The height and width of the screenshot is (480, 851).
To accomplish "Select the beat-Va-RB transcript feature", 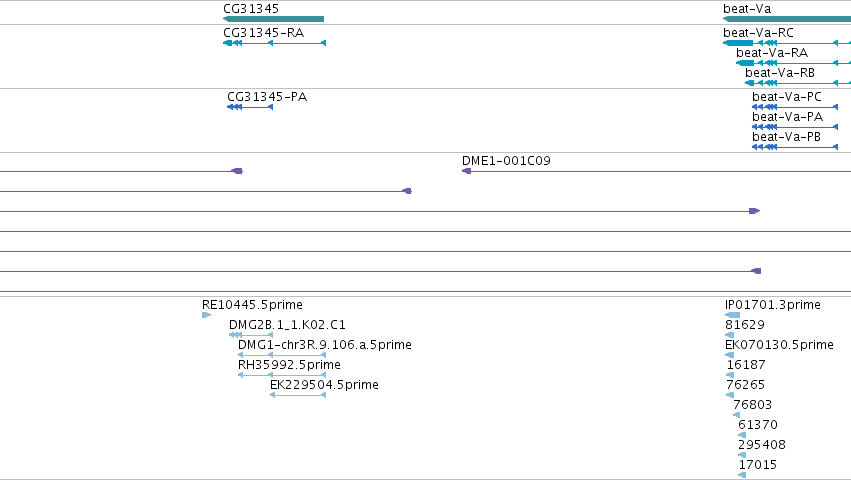I will pyautogui.click(x=798, y=83).
